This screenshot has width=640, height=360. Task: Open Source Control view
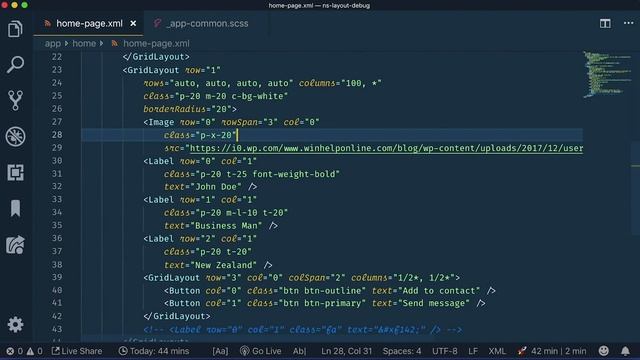15,100
